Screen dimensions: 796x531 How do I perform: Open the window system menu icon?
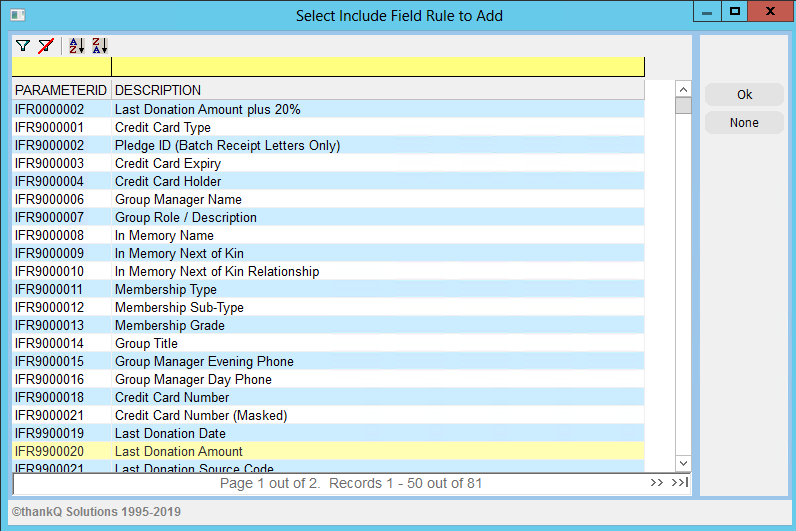18,15
